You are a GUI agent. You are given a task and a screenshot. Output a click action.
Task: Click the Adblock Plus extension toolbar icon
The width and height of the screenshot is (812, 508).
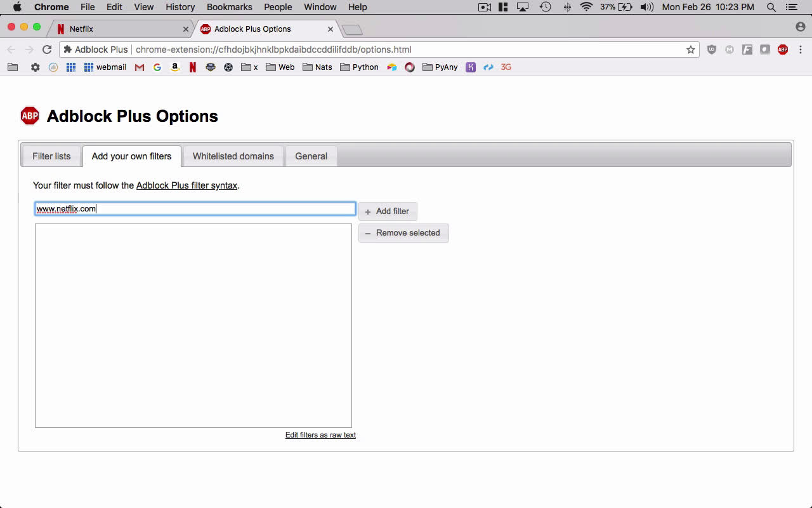(x=782, y=50)
